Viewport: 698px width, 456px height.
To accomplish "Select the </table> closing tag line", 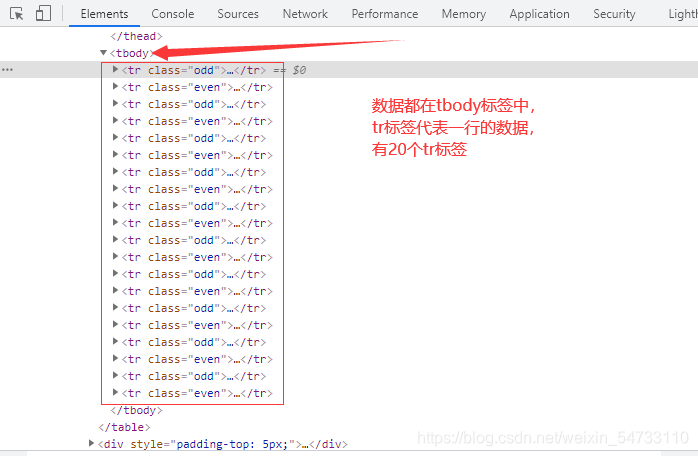I will tap(125, 427).
